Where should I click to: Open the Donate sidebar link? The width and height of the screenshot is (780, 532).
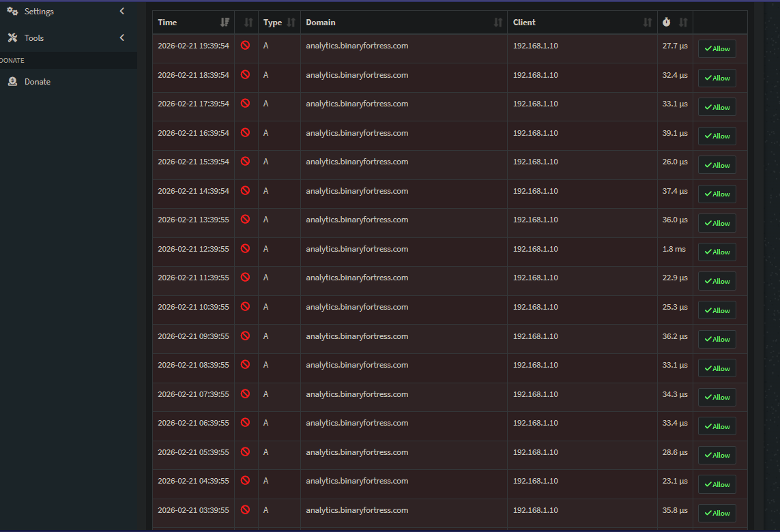[x=68, y=82]
